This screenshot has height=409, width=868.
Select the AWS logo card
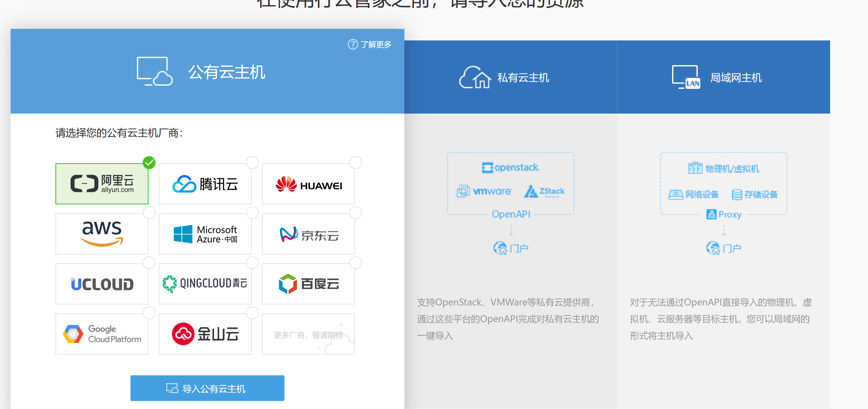click(102, 234)
